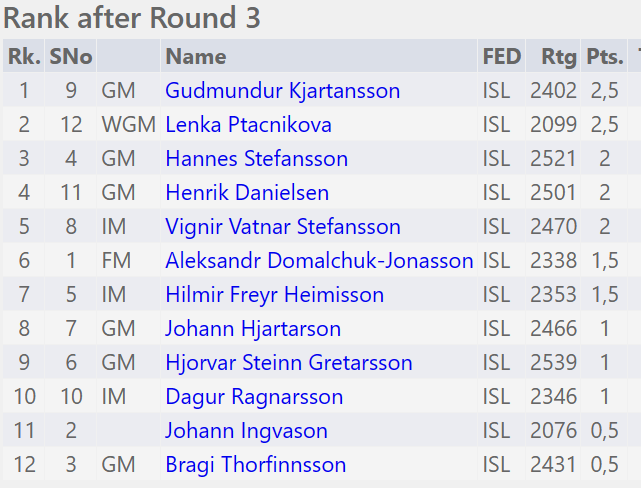Click the Dagur Ragnarsson player link
641x488 pixels.
(x=254, y=397)
